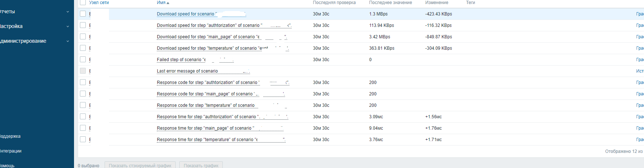Open history link for Last error message row
Image resolution: width=644 pixels, height=168 pixels.
[640, 71]
